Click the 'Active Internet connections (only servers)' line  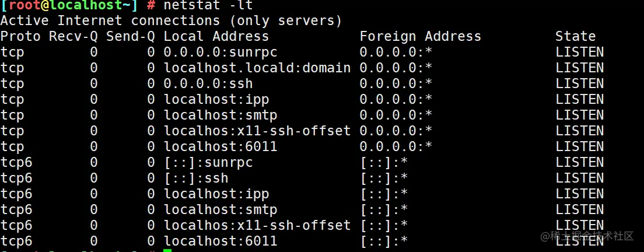171,21
